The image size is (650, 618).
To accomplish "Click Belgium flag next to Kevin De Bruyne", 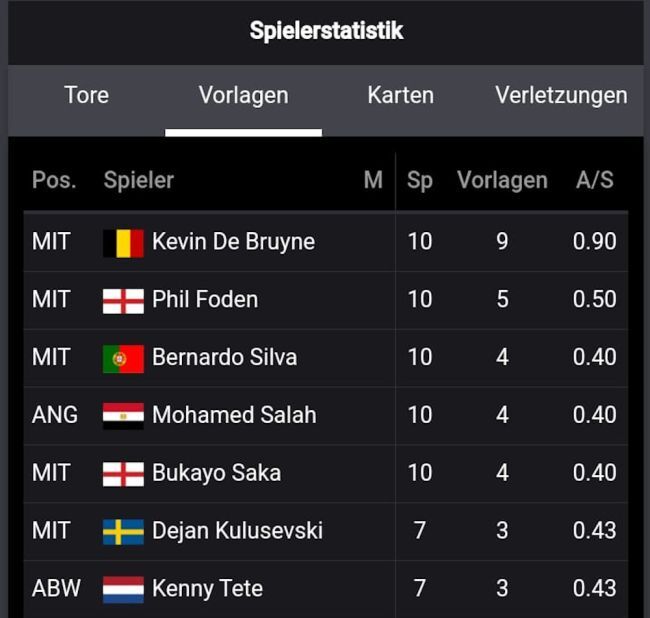I will tap(123, 242).
